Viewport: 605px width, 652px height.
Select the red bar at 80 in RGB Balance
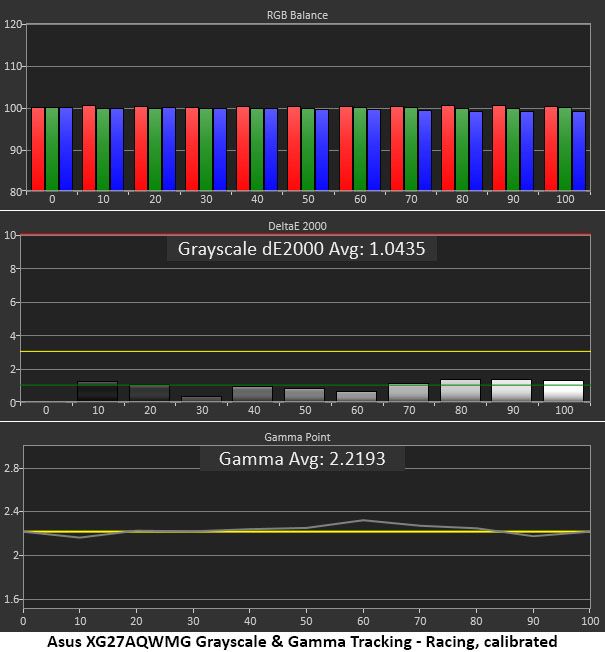point(448,148)
